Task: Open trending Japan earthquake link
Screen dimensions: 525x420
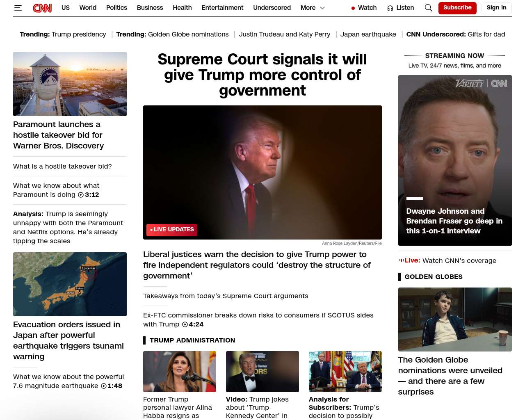Action: [x=368, y=34]
